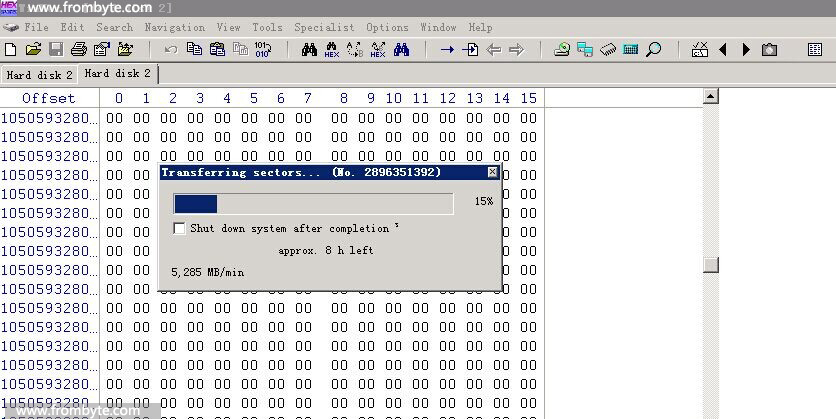The width and height of the screenshot is (836, 419).
Task: Open the Navigation menu
Action: [x=174, y=27]
